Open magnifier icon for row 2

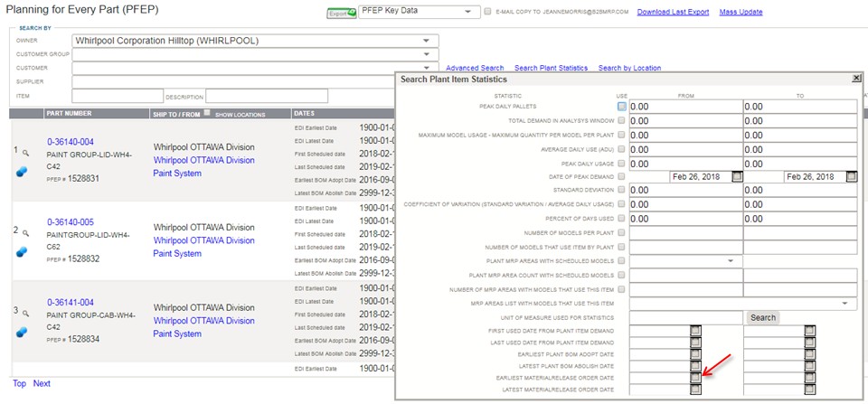click(x=25, y=232)
